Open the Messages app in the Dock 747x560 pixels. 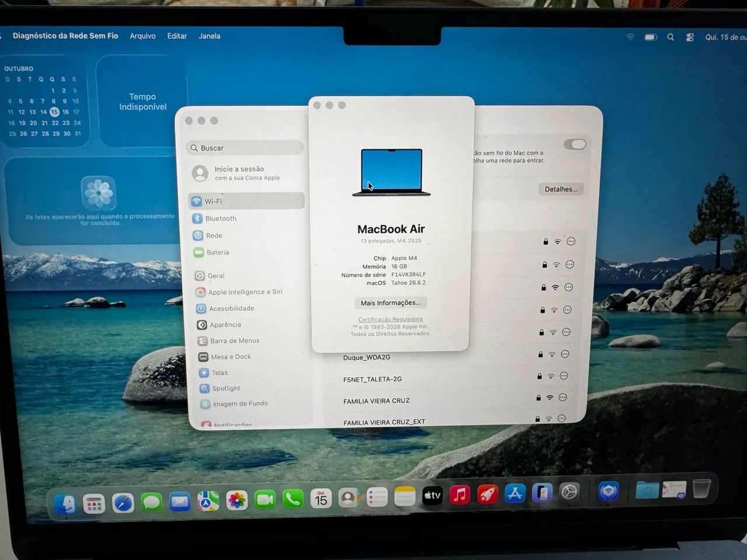[151, 502]
